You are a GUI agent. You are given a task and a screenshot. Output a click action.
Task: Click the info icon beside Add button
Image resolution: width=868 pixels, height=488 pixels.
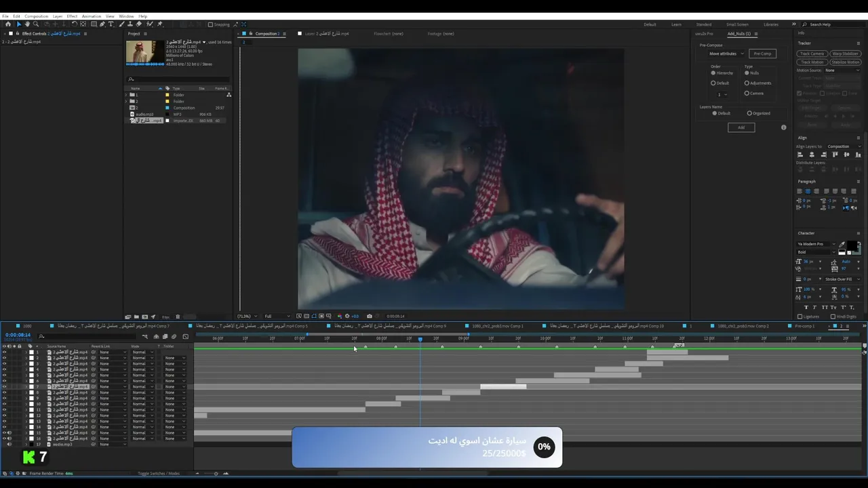(x=783, y=127)
